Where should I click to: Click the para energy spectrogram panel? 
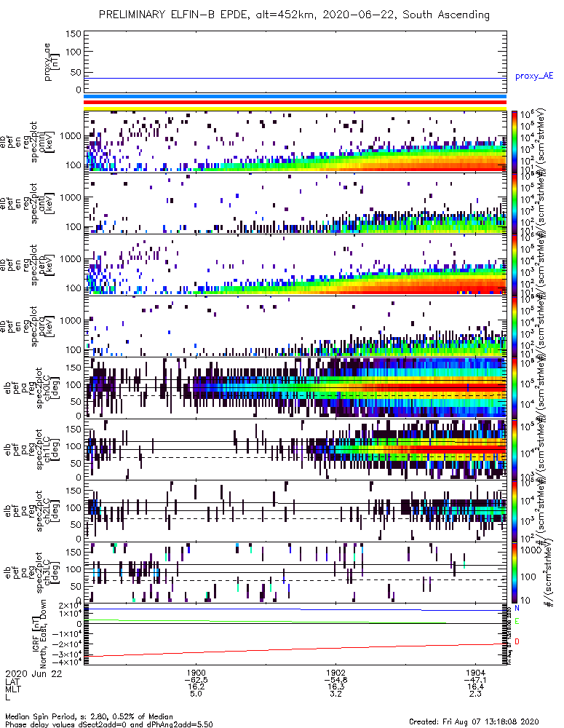coord(295,326)
